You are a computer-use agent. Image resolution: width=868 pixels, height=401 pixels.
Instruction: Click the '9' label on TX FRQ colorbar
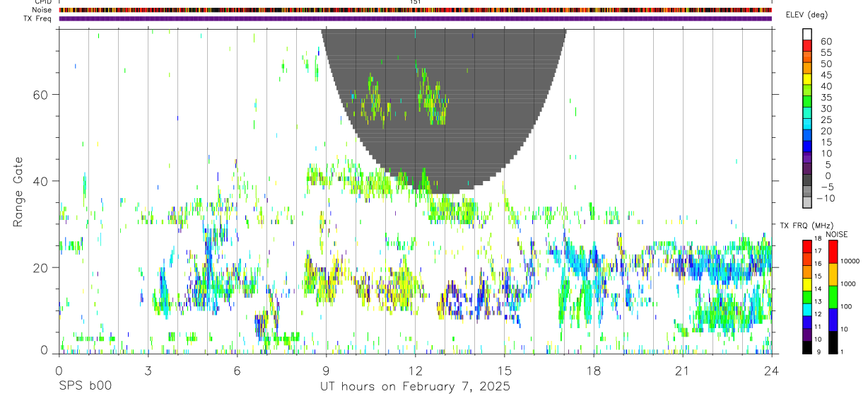click(x=817, y=351)
